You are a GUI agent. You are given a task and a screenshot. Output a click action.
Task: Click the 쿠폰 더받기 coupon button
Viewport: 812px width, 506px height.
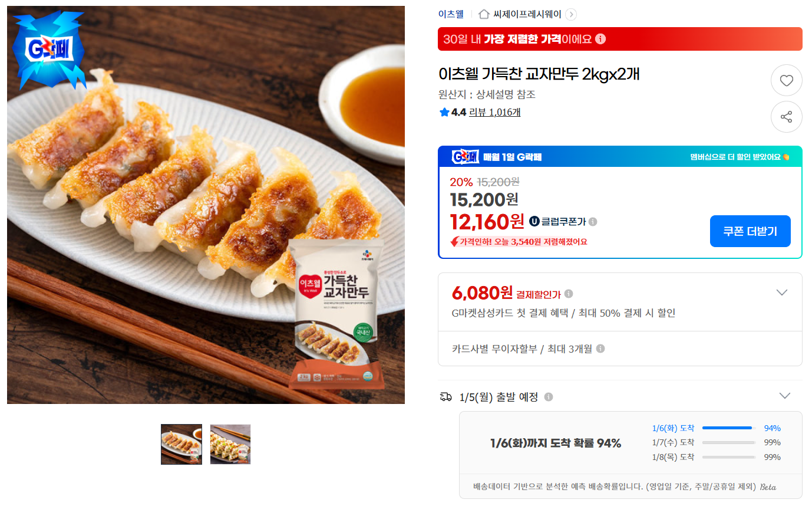click(x=750, y=231)
